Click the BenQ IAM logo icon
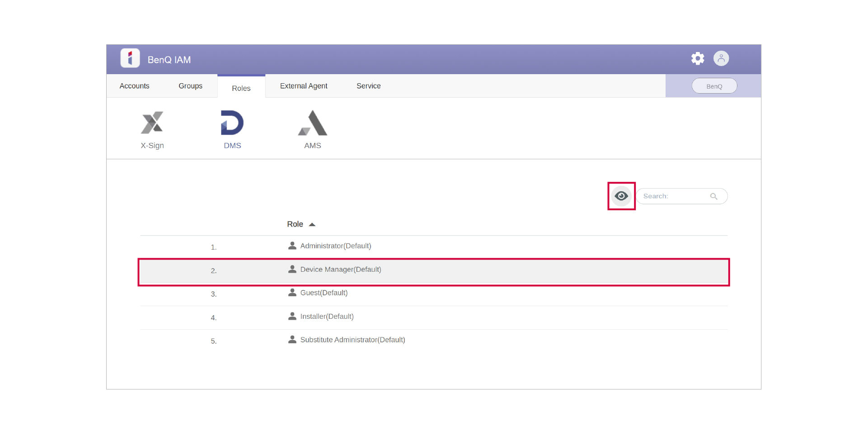 point(130,58)
